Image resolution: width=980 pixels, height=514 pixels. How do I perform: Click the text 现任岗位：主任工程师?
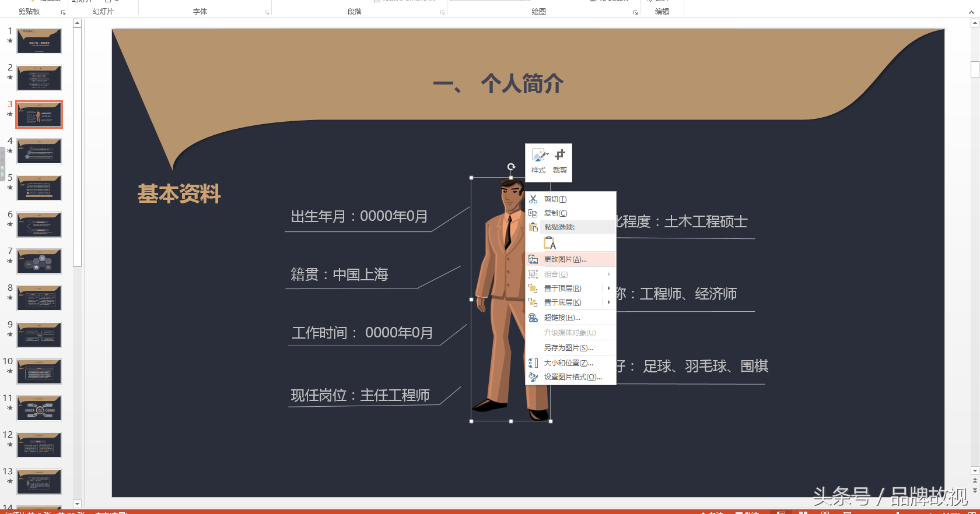pos(360,396)
